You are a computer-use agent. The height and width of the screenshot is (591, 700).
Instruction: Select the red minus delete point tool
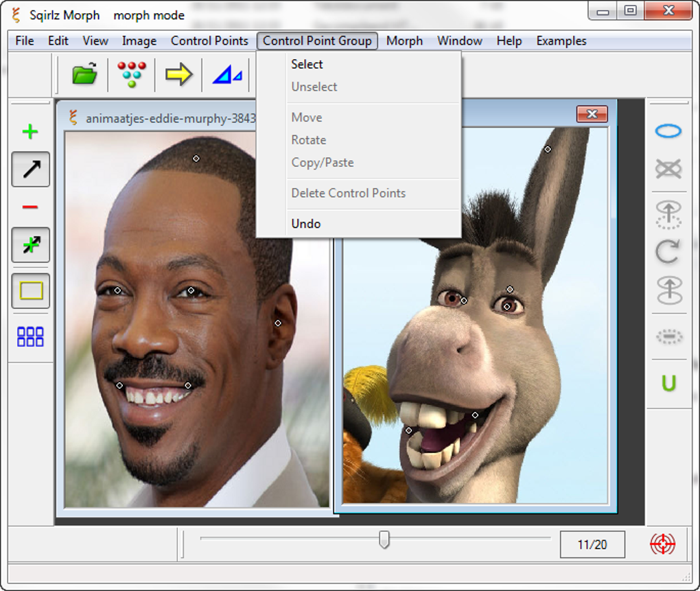[x=30, y=207]
